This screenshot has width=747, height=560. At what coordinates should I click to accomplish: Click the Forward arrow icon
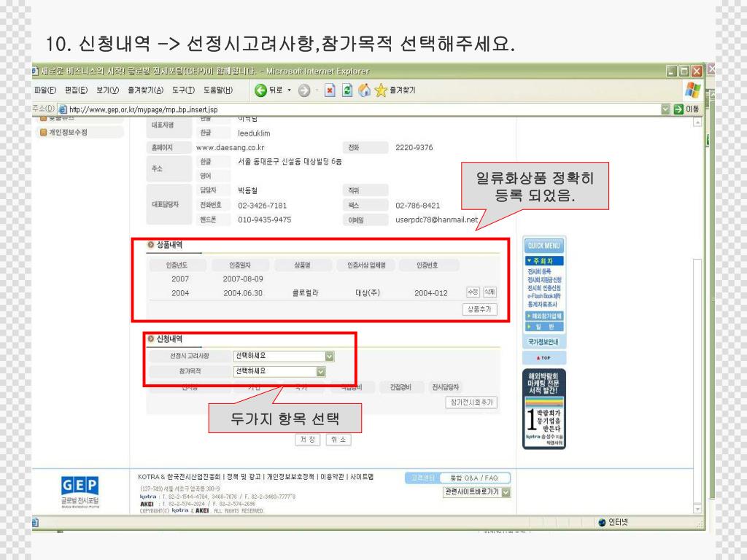(x=304, y=90)
